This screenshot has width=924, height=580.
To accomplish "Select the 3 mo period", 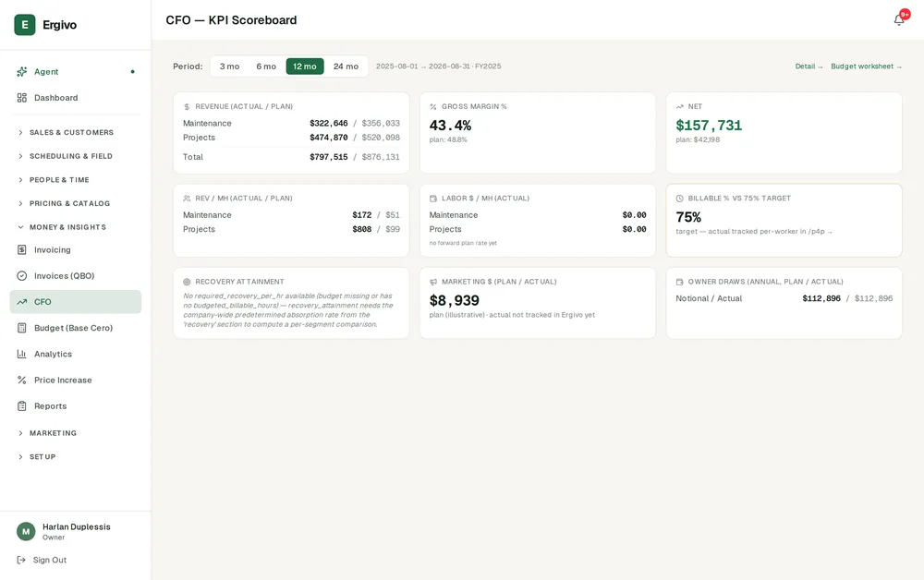I will 229,66.
